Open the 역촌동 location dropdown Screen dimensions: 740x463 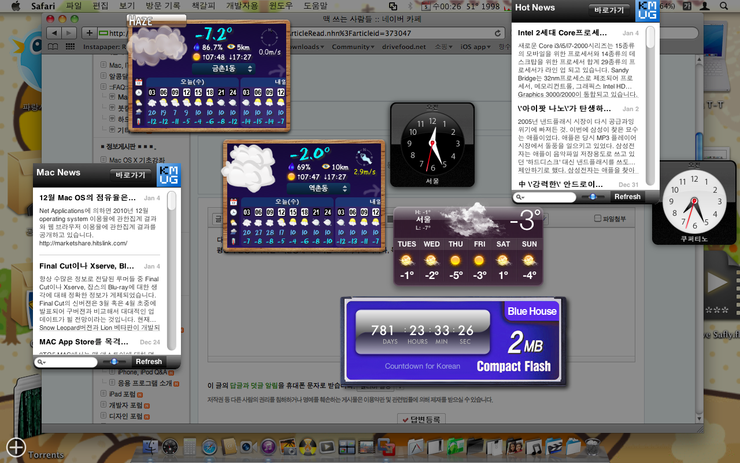[x=320, y=188]
